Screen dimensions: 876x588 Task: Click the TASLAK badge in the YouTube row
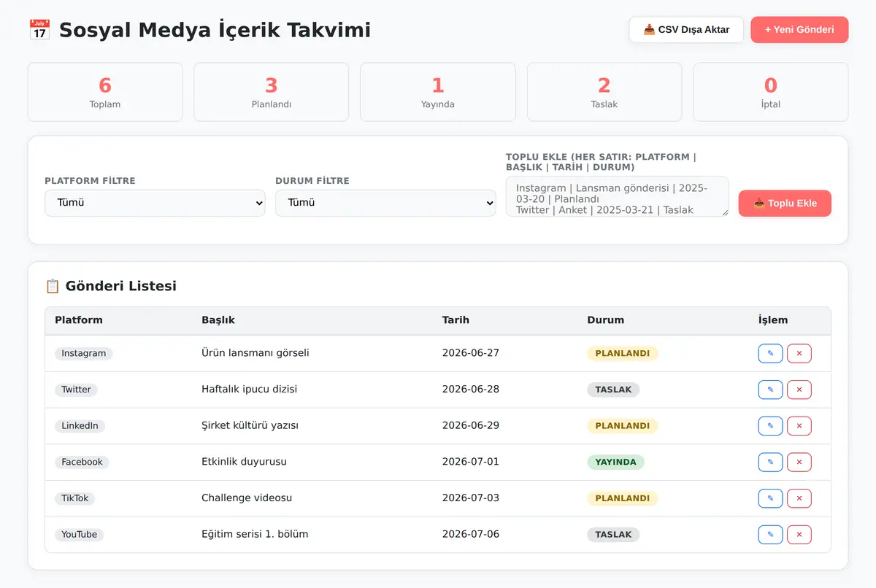(x=613, y=535)
